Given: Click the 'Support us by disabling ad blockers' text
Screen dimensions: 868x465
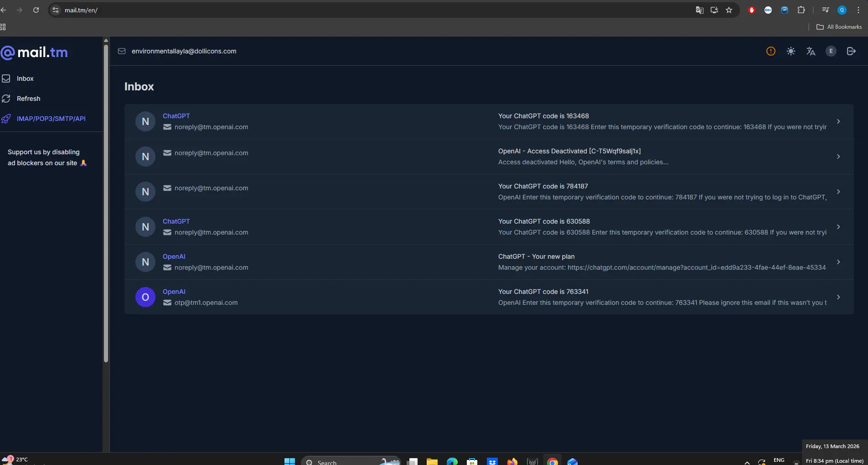Looking at the screenshot, I should click(x=47, y=157).
